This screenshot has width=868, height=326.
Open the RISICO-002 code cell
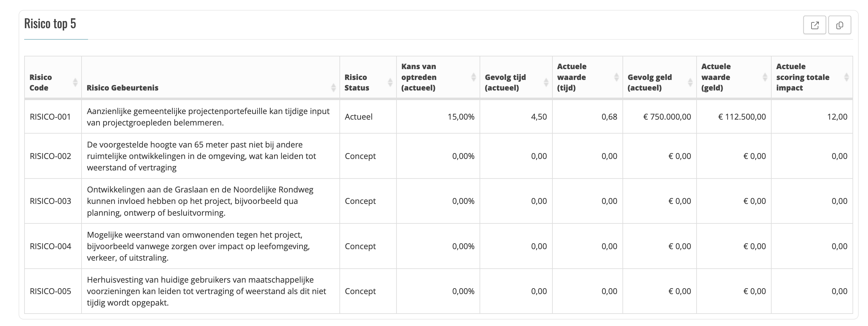click(51, 156)
